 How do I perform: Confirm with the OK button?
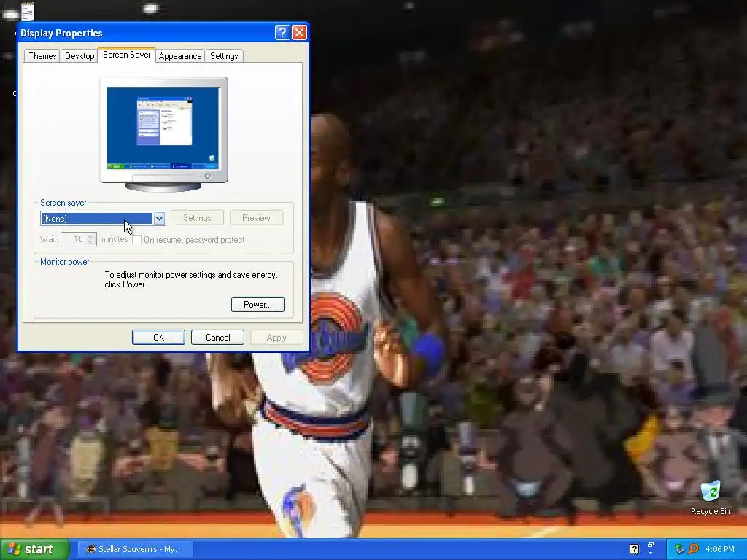[158, 337]
